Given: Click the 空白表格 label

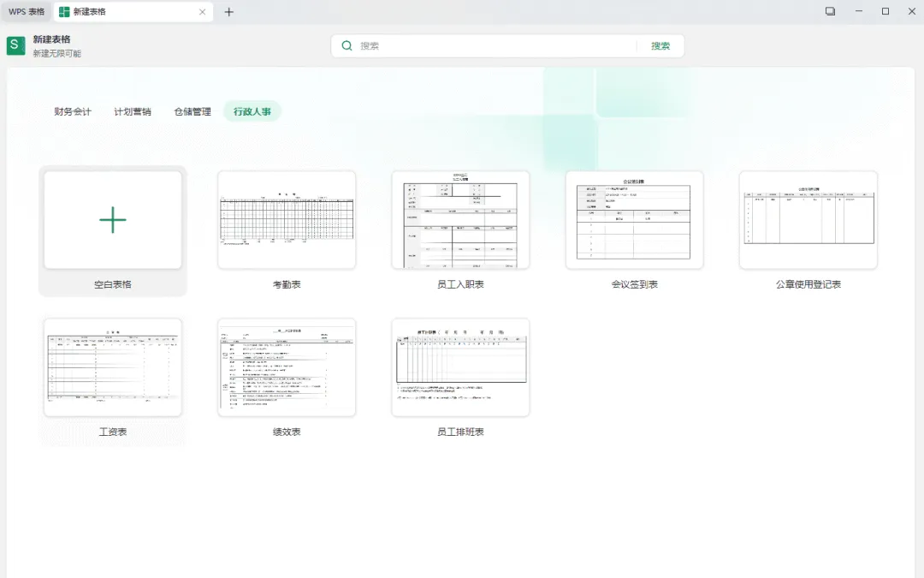Looking at the screenshot, I should coord(113,284).
